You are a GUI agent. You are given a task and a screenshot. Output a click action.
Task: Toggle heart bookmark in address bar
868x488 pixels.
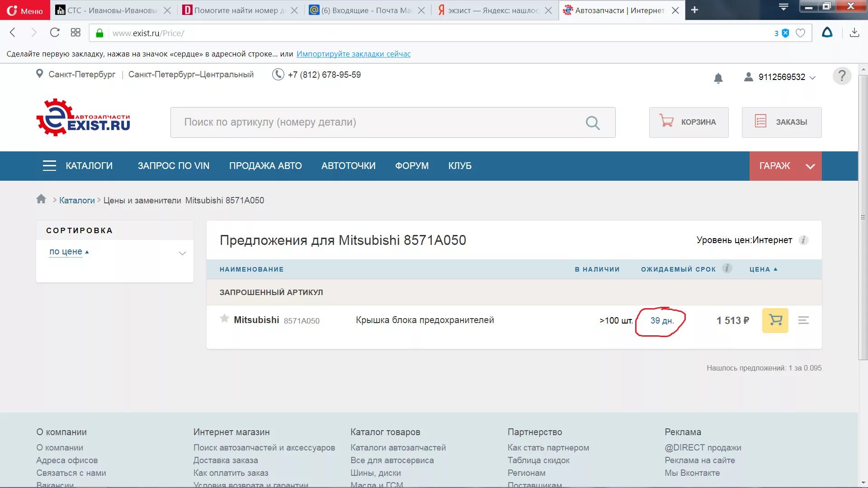click(800, 33)
